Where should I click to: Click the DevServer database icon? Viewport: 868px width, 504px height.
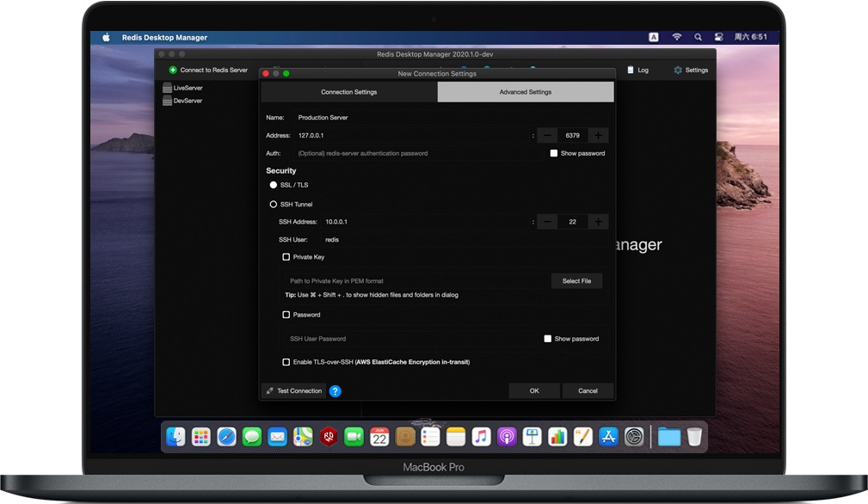pos(165,100)
